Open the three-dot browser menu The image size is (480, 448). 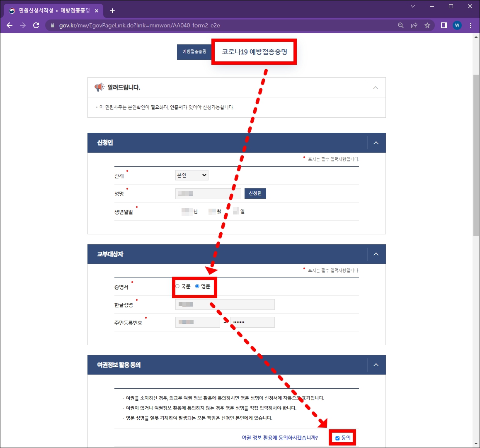click(x=470, y=25)
